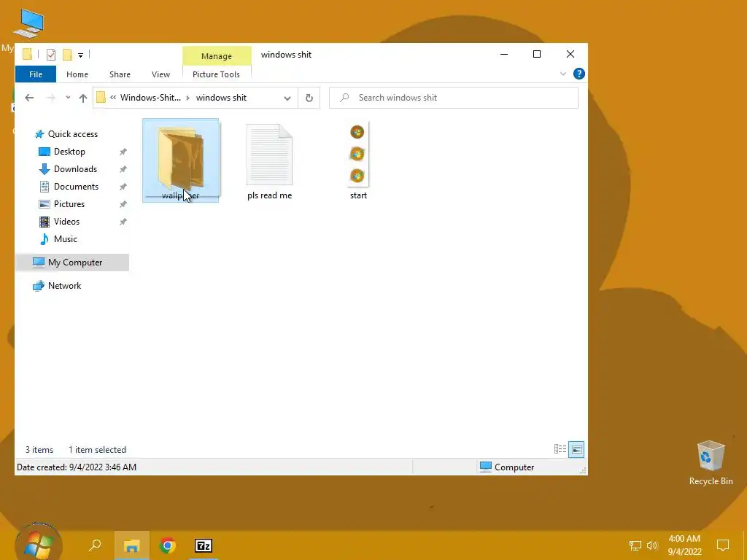The image size is (747, 560).
Task: Click the pin icon beside Documents
Action: click(x=123, y=187)
